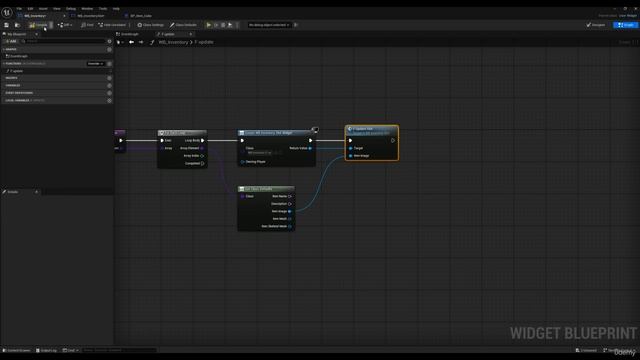Collapse the Graphs section
640x360 pixels.
[4, 49]
